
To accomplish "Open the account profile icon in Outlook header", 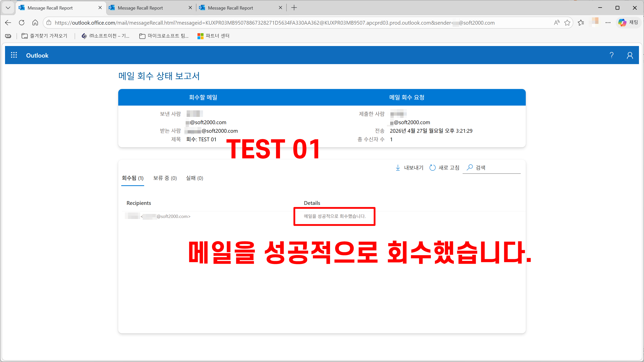I will coord(630,55).
